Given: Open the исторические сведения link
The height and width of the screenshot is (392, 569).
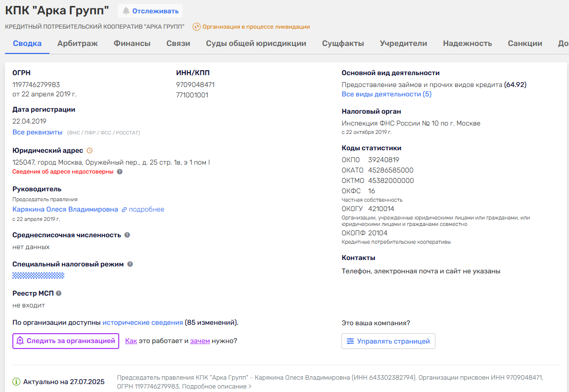Looking at the screenshot, I should tap(142, 322).
